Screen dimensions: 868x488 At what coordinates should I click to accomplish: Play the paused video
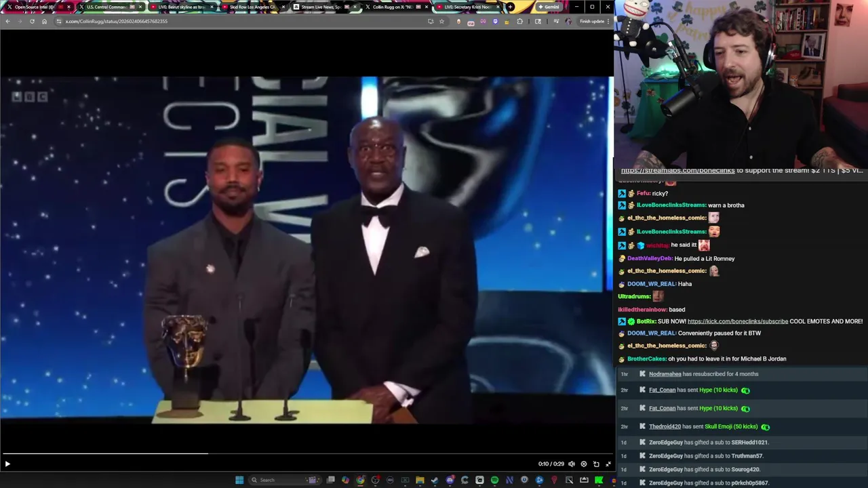tap(7, 464)
